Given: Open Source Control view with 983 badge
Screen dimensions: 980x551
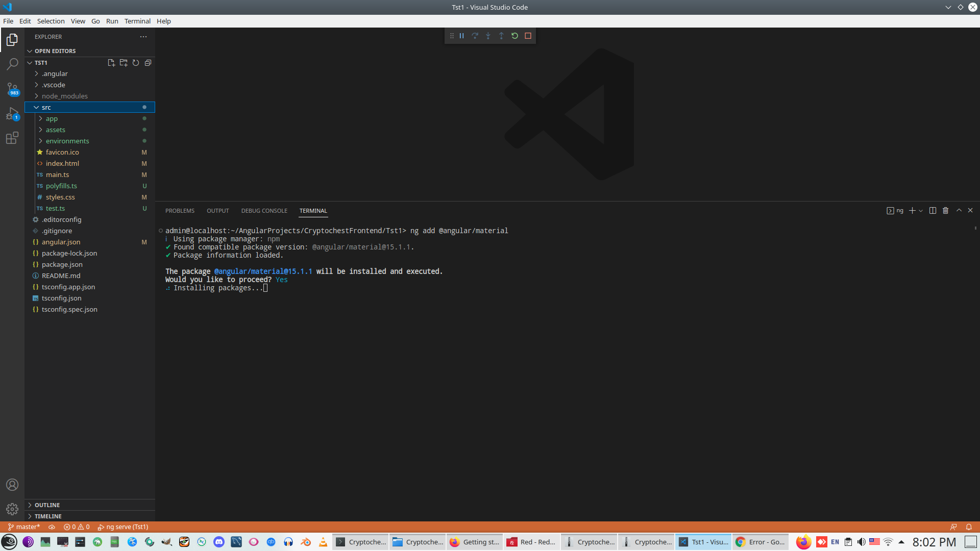Looking at the screenshot, I should [x=12, y=89].
